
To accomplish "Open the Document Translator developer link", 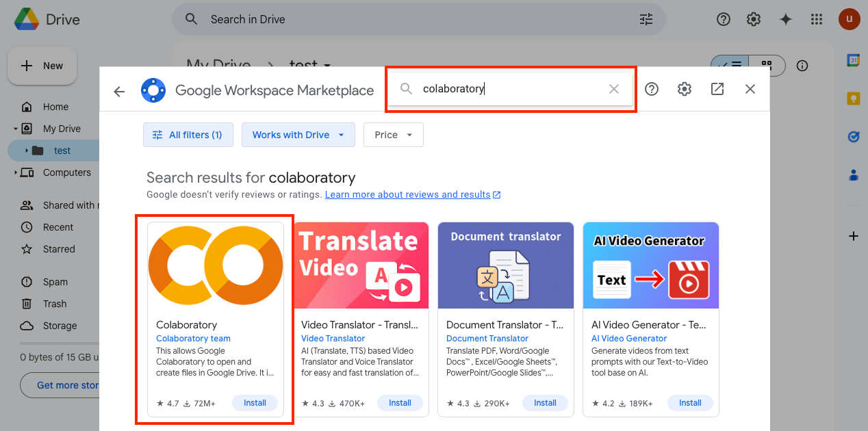I will click(x=487, y=339).
